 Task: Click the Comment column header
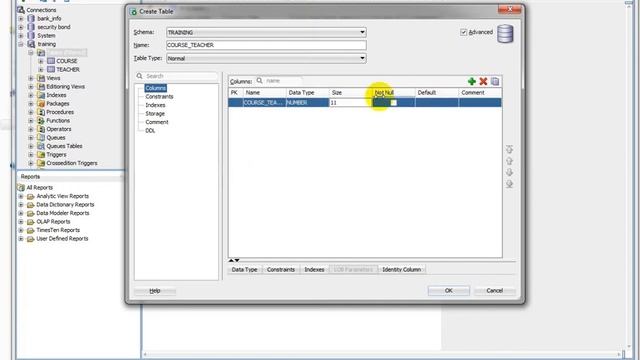click(x=480, y=93)
